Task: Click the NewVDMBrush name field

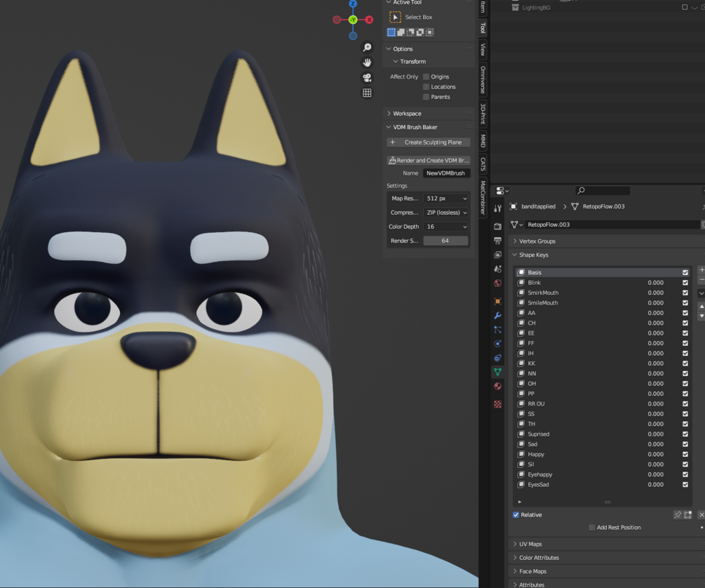Action: [446, 173]
